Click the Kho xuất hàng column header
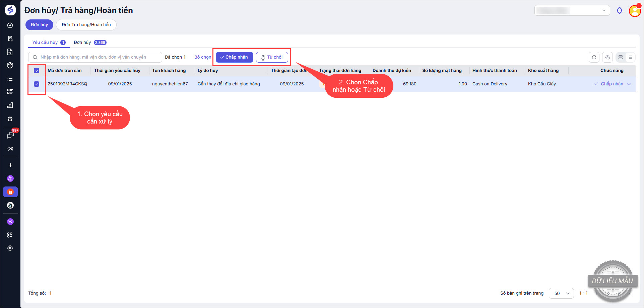Image resolution: width=644 pixels, height=308 pixels. tap(543, 71)
